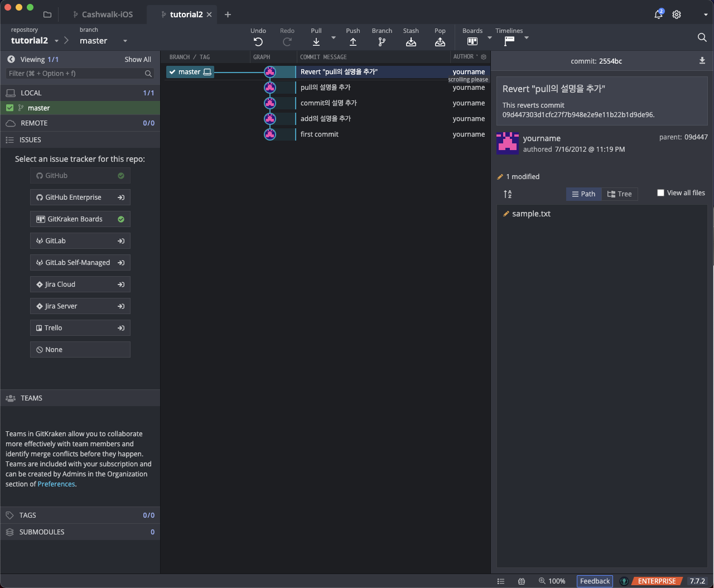Pull changes using the Pull icon
The image size is (714, 588).
(x=316, y=42)
